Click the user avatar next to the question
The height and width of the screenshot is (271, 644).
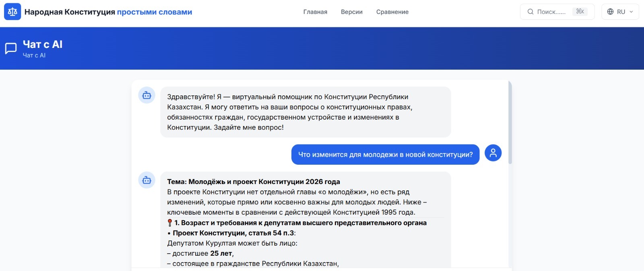[x=493, y=153]
